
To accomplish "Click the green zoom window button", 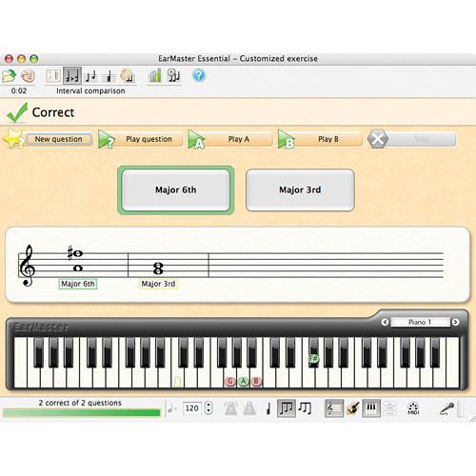I will click(34, 58).
